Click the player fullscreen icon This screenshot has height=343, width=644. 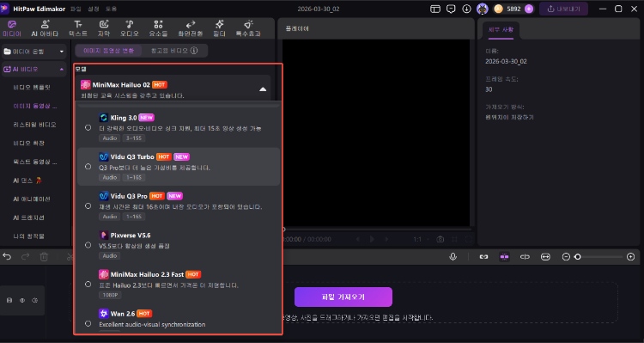(469, 239)
